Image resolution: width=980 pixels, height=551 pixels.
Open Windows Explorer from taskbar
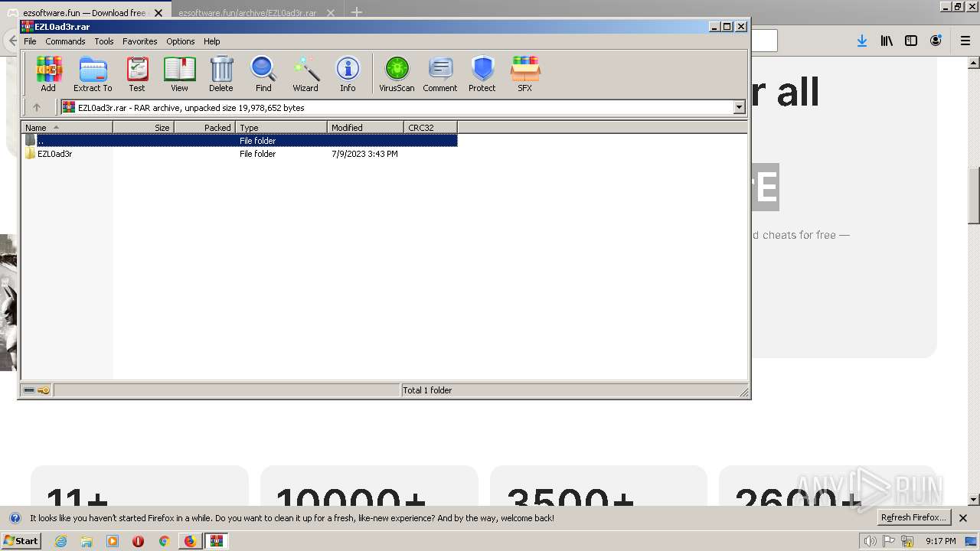pyautogui.click(x=87, y=541)
